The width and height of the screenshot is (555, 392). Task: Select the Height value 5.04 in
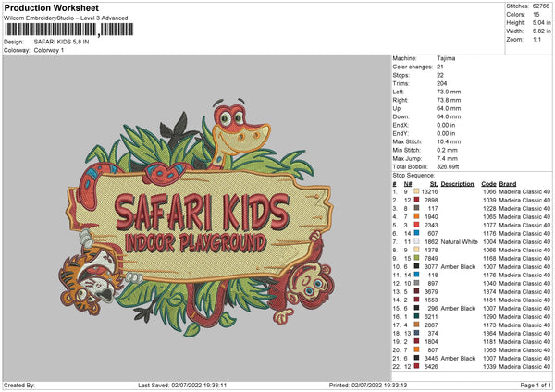(541, 22)
